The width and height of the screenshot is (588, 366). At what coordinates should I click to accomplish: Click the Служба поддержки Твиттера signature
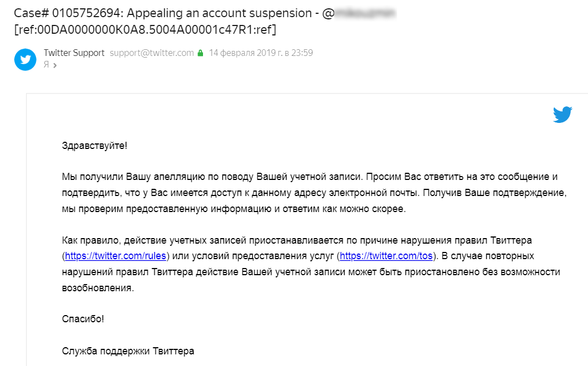128,351
